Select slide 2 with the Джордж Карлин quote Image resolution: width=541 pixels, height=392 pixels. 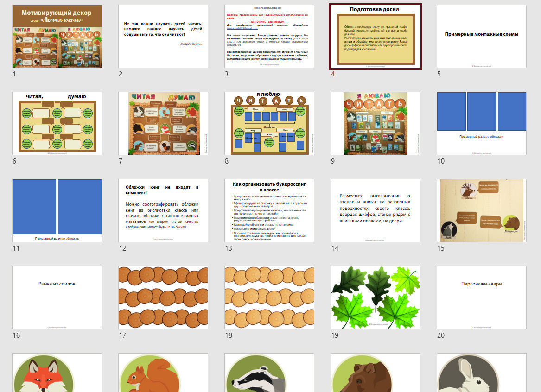tap(163, 36)
